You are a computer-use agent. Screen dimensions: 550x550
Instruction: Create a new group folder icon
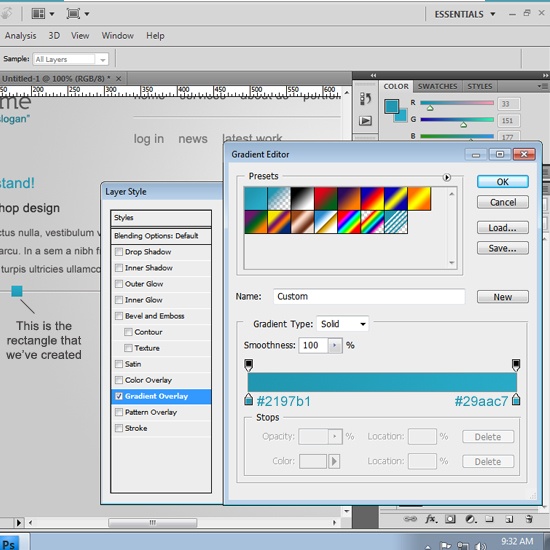[x=489, y=519]
